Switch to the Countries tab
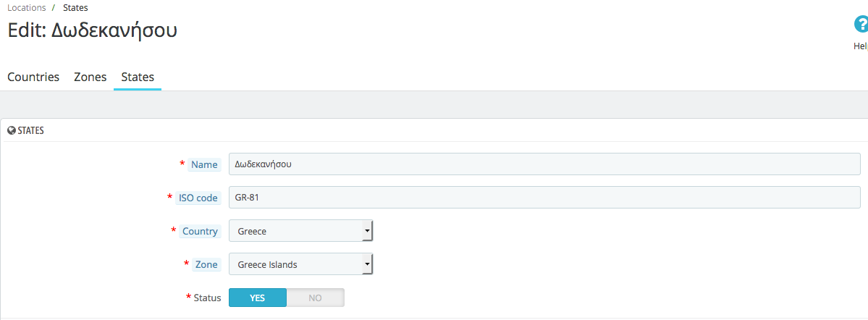 (33, 77)
